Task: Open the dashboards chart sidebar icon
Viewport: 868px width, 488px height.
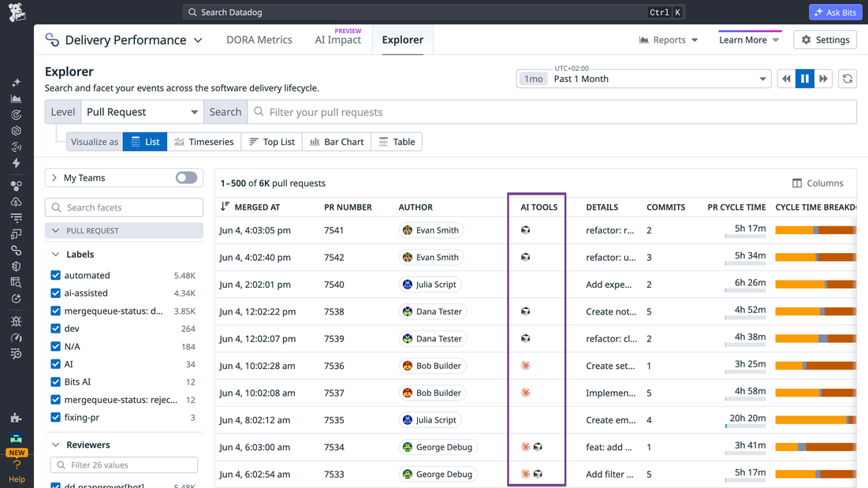Action: (16, 99)
